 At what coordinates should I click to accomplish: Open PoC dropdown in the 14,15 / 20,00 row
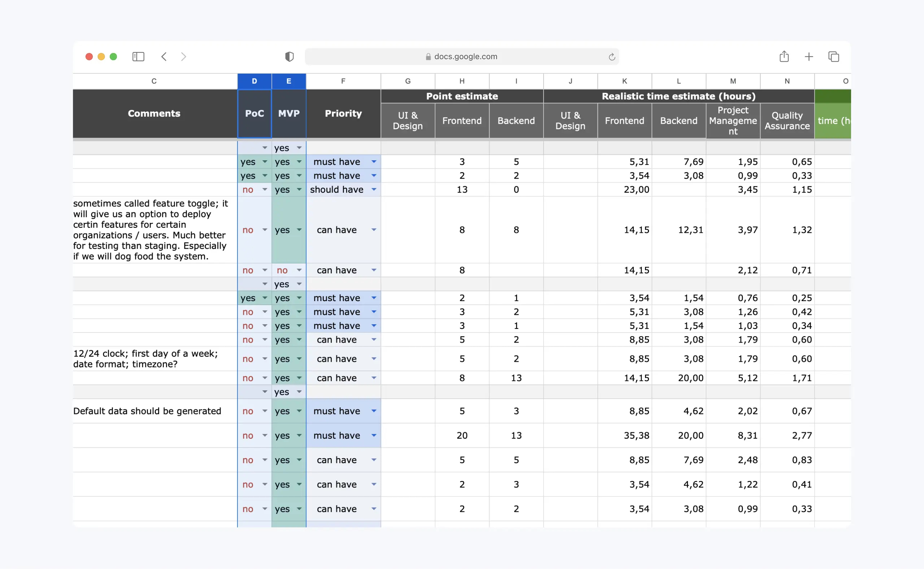pos(265,378)
